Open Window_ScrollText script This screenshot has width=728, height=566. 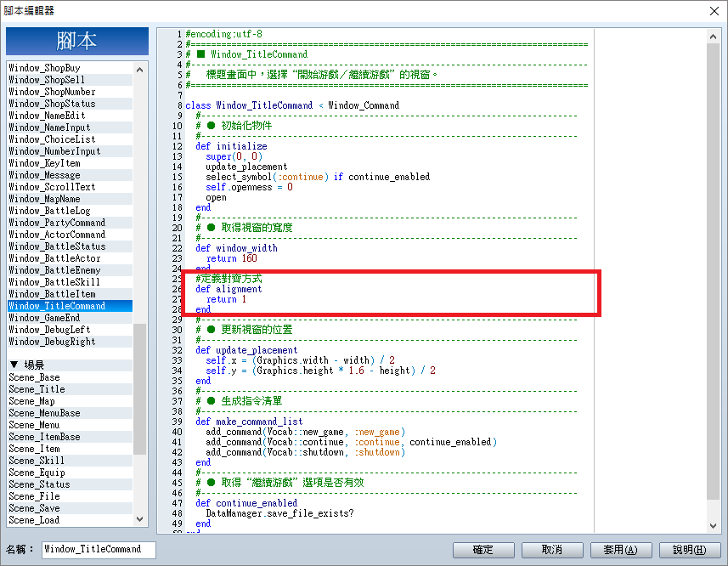coord(71,187)
